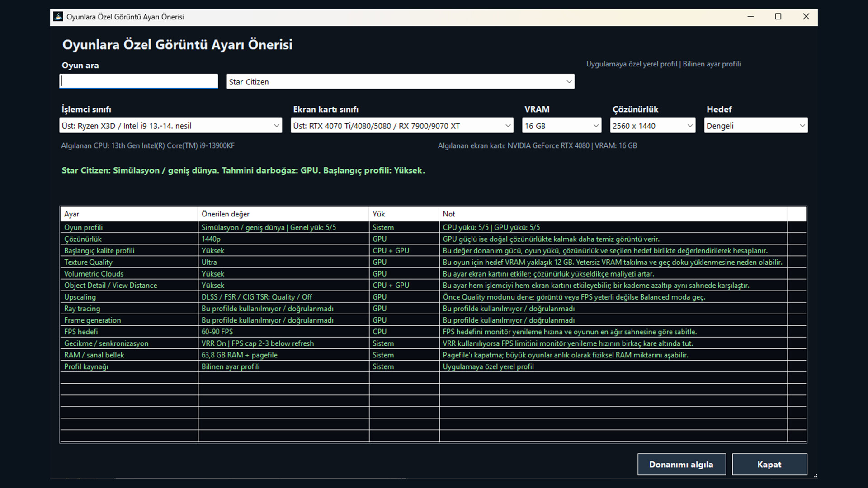Image resolution: width=868 pixels, height=488 pixels.
Task: Sort by the Ayar column header
Action: [x=129, y=214]
